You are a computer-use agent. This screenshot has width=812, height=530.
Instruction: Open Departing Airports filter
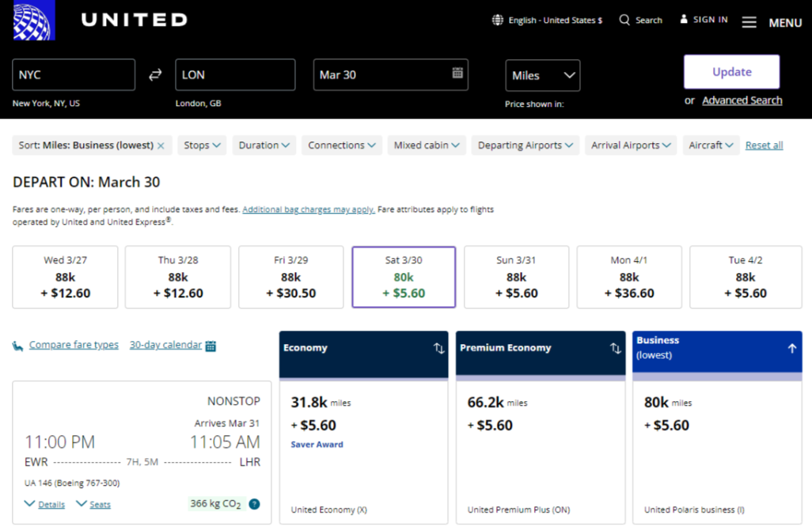(x=525, y=146)
